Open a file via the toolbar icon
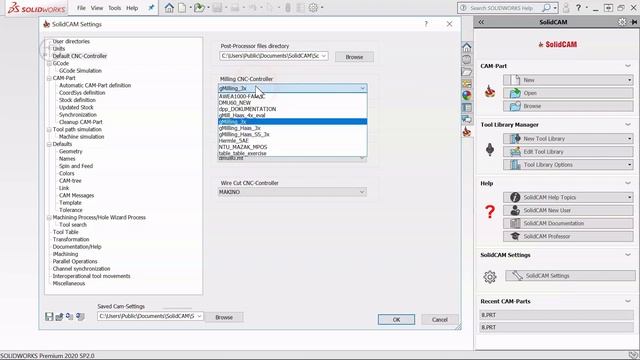Screen dimensions: 640x360 [x=199, y=8]
